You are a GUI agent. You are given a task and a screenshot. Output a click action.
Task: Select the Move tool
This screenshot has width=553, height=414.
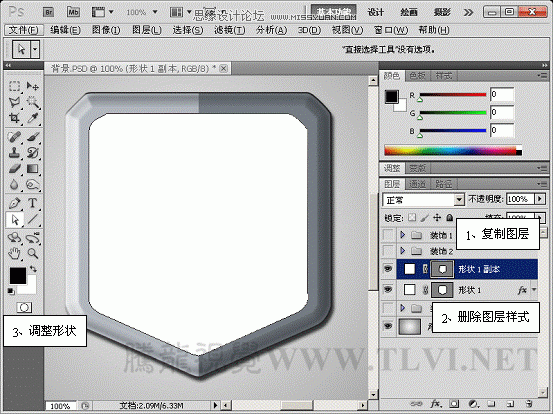33,86
